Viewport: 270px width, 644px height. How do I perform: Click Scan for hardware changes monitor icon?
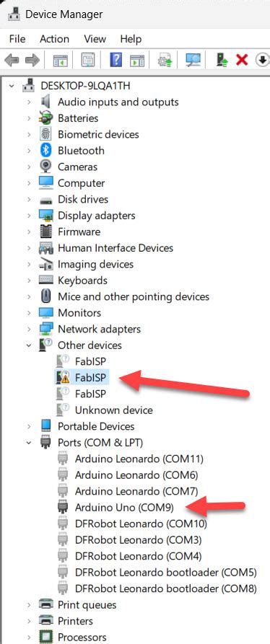(x=193, y=61)
